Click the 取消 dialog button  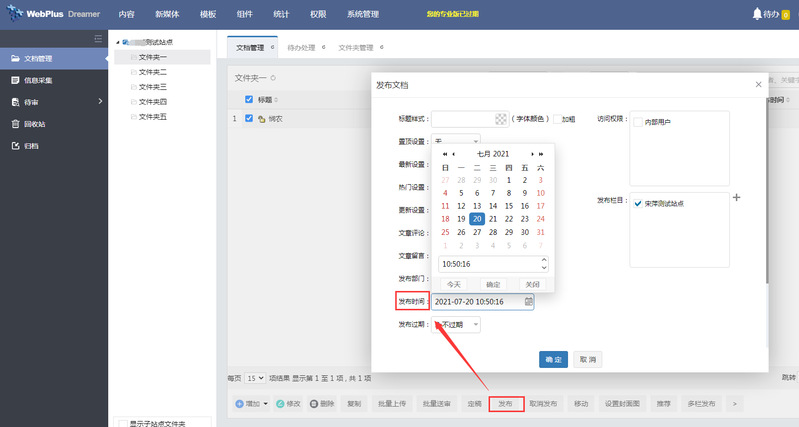pyautogui.click(x=588, y=359)
